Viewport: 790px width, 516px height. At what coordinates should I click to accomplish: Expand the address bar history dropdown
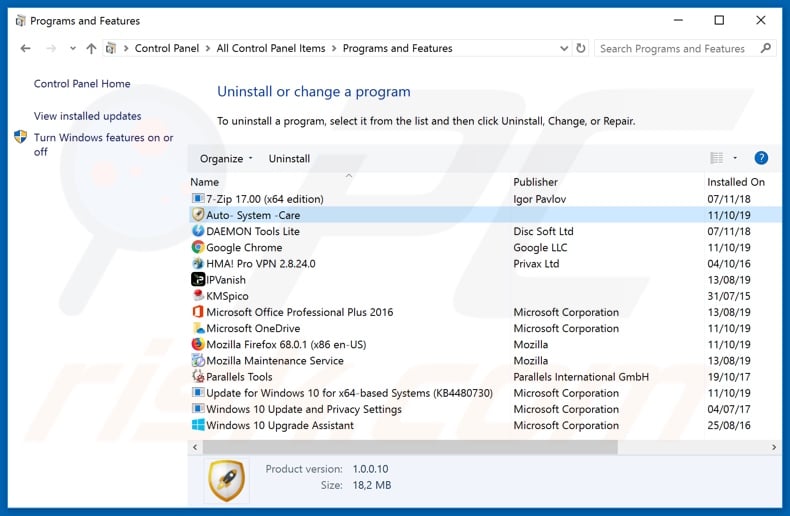(564, 48)
